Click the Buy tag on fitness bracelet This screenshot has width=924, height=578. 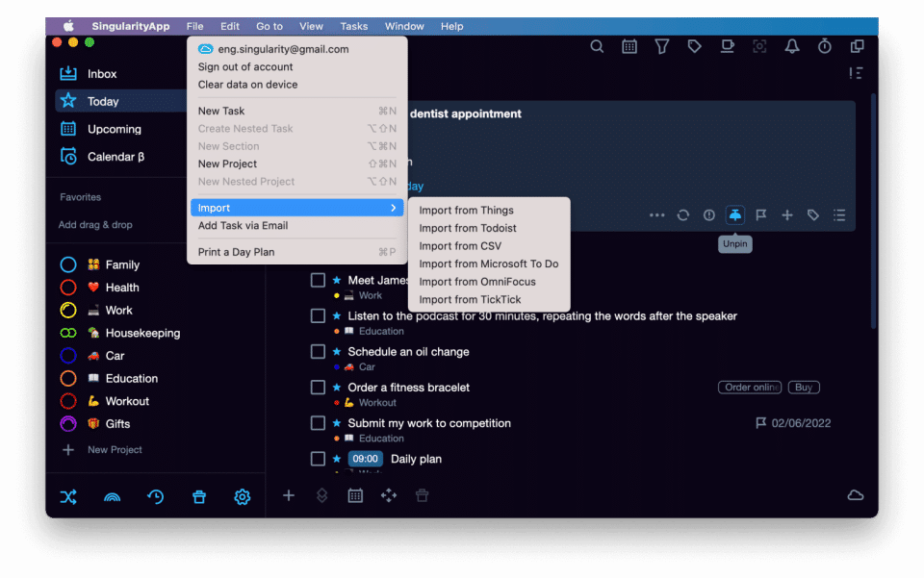(x=804, y=388)
